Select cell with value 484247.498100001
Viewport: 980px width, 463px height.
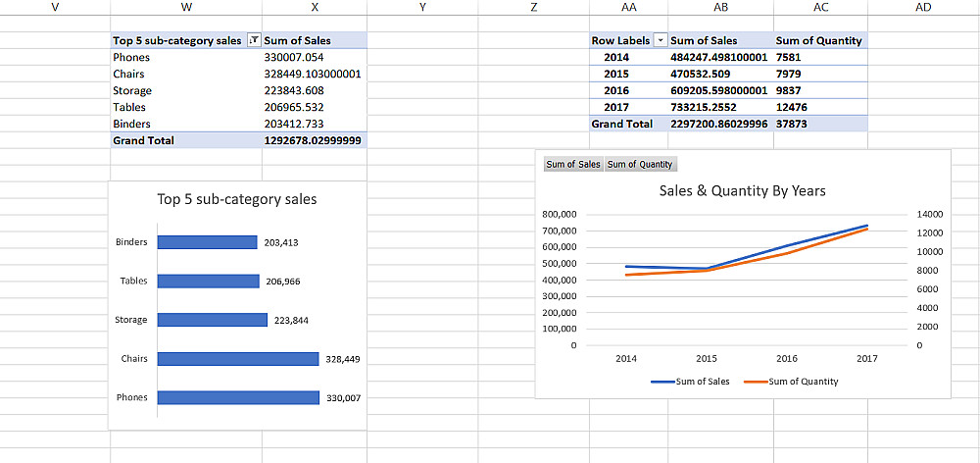point(720,57)
